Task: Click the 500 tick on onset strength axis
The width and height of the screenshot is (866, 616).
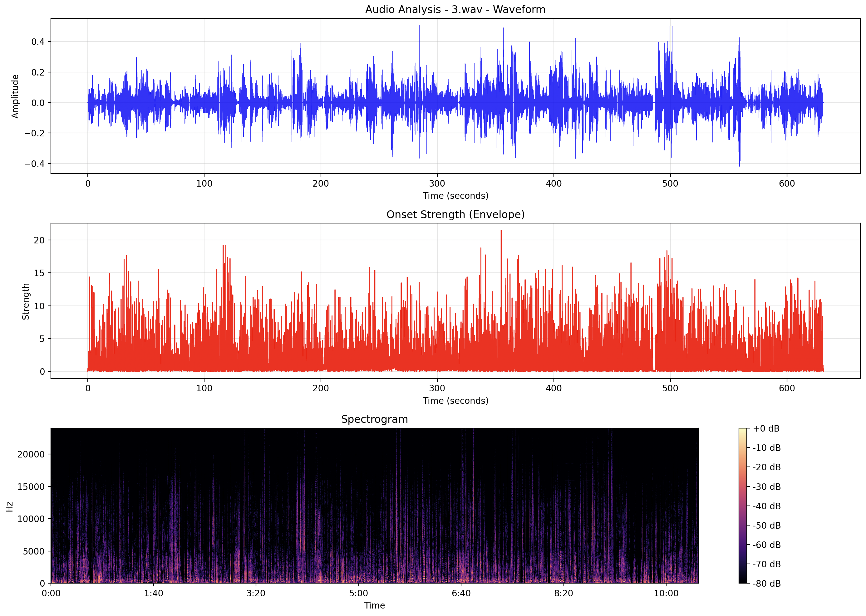Action: (670, 389)
